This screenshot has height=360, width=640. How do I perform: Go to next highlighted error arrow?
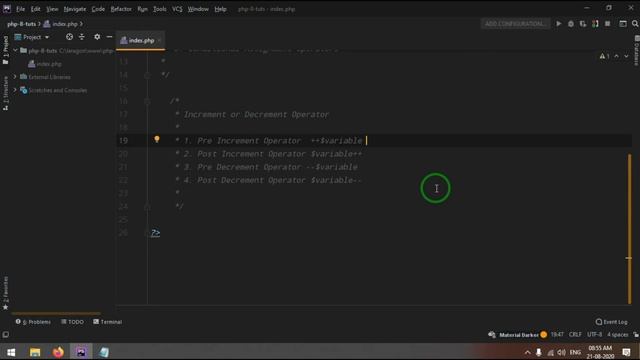pyautogui.click(x=626, y=56)
